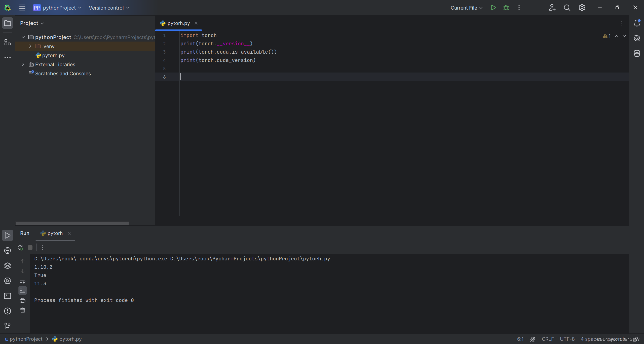
Task: Start debugging the current file
Action: (x=506, y=8)
